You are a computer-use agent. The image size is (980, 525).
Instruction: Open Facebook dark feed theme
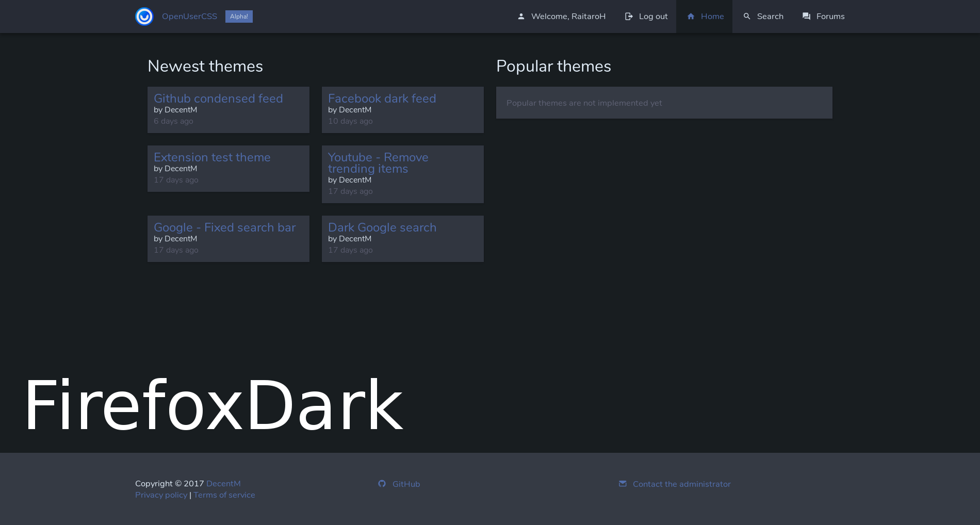pos(382,99)
